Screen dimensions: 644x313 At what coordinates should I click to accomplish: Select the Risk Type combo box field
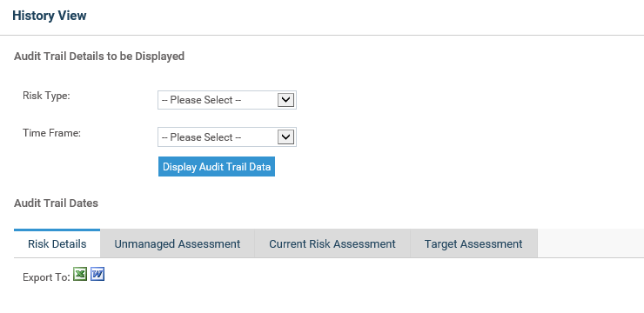[x=227, y=100]
